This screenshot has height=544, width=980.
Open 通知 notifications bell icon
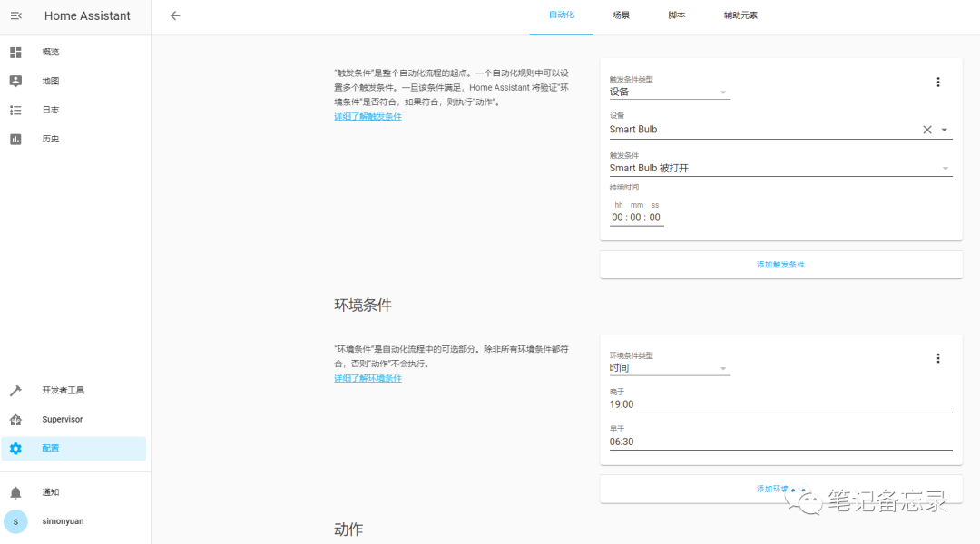pyautogui.click(x=15, y=492)
